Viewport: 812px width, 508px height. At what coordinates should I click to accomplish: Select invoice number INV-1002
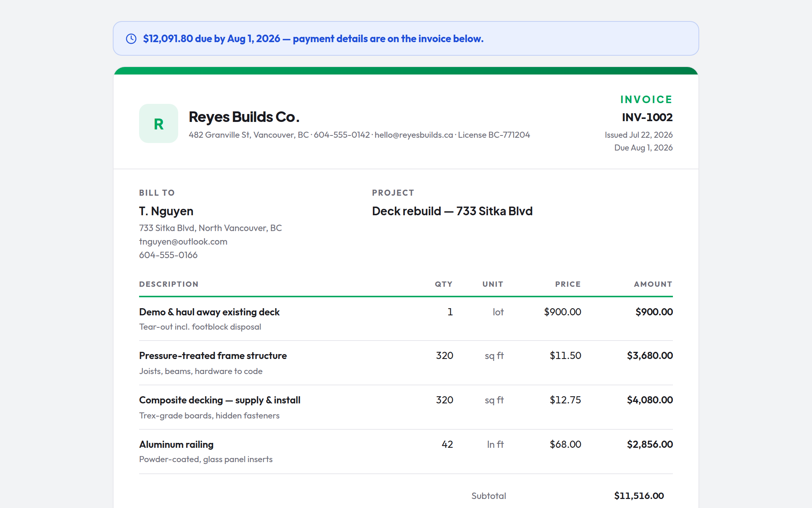(x=647, y=117)
